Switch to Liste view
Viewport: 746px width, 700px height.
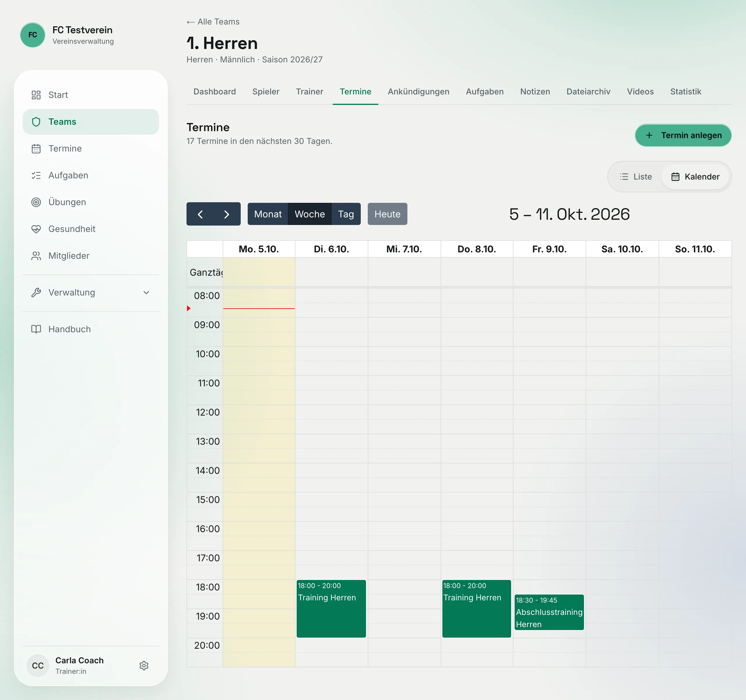pos(636,177)
